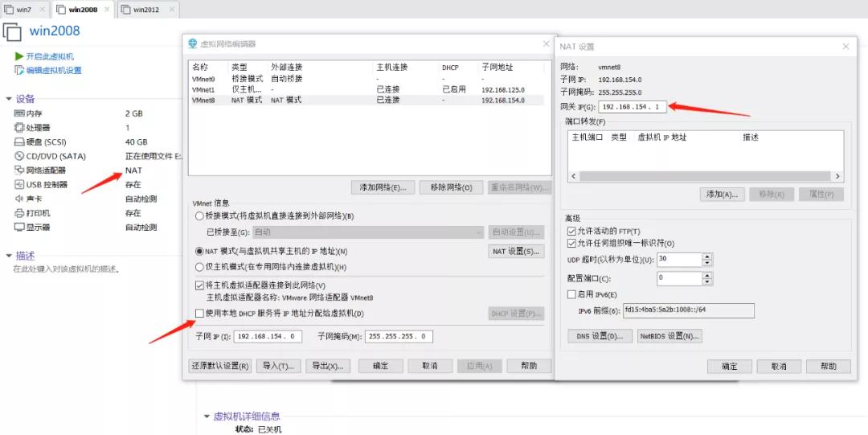Screen dimensions: 868x435
Task: Enable local DHCP service checkbox
Action: pyautogui.click(x=199, y=313)
